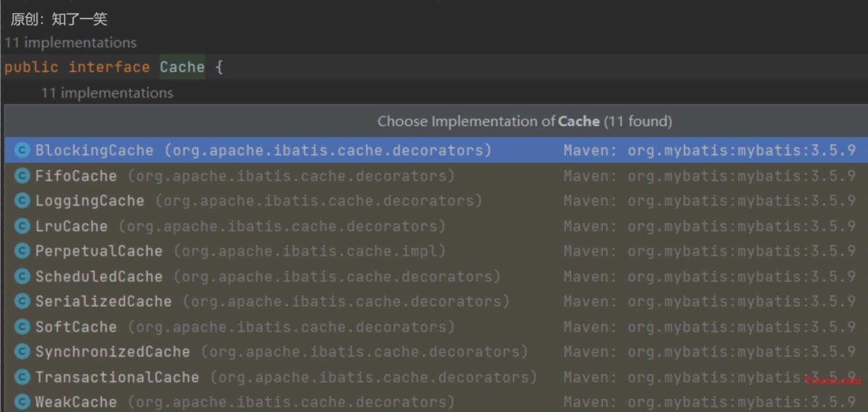Click the class icon beside LoggingCache
Image resolution: width=868 pixels, height=412 pixels.
point(22,201)
